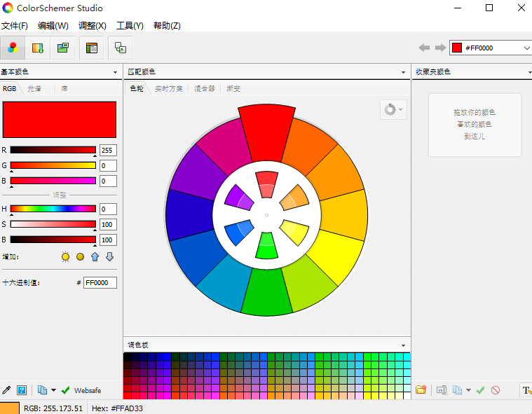The image size is (532, 414).
Task: Click the hue H slider bar
Action: pyautogui.click(x=53, y=209)
